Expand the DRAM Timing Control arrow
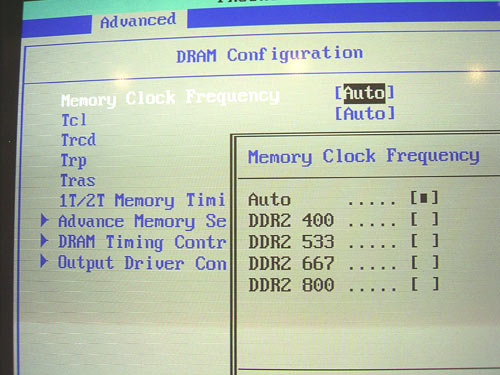500x375 pixels. 44,241
